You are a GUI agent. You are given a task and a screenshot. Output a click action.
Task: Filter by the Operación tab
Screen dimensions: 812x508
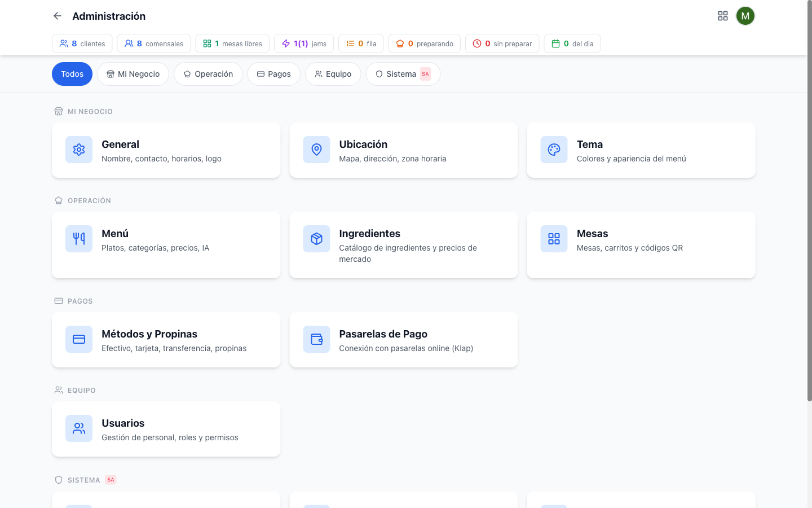(208, 74)
